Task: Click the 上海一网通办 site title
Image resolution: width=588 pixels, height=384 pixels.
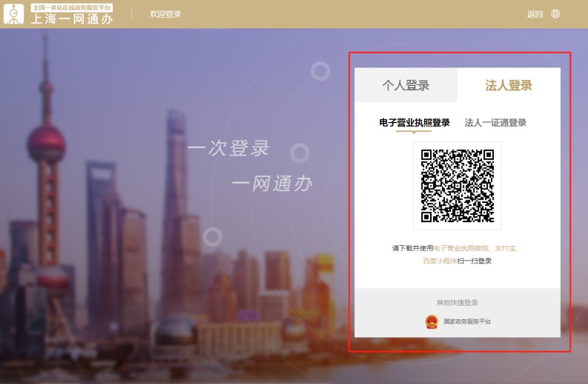Action: (x=71, y=19)
